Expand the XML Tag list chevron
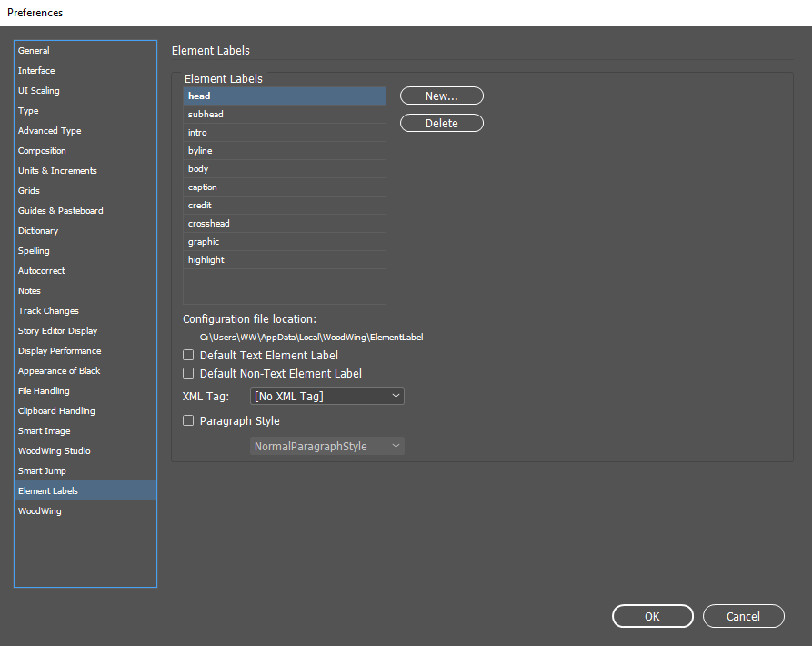Image resolution: width=812 pixels, height=646 pixels. tap(395, 396)
